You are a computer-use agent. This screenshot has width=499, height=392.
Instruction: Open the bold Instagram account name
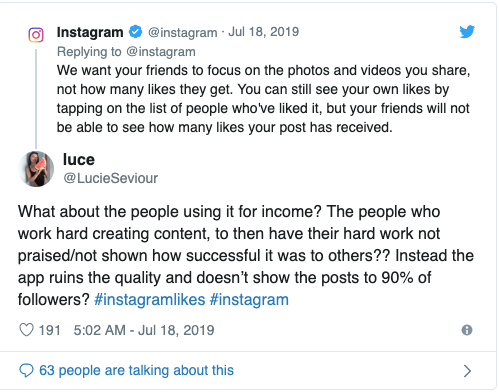click(90, 32)
